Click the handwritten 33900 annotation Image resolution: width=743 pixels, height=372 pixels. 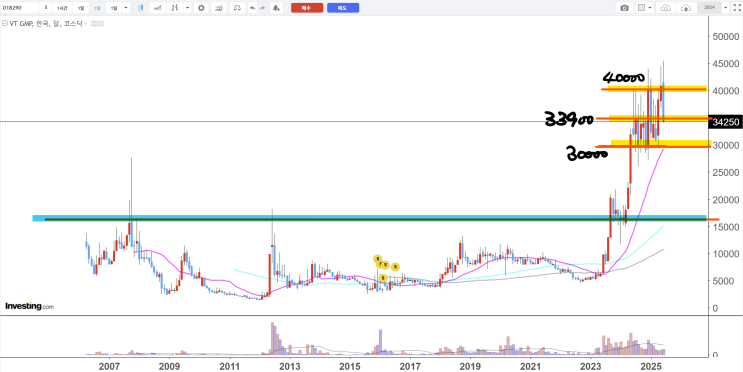[569, 118]
